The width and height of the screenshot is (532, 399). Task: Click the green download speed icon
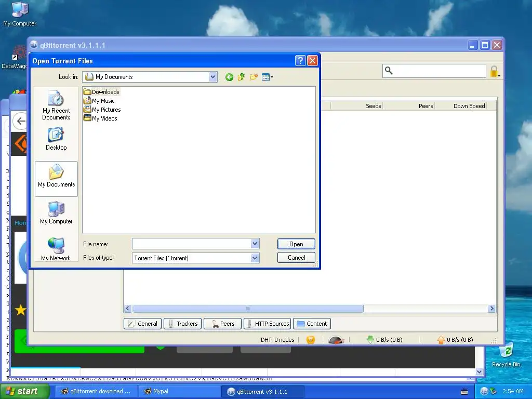pos(370,340)
